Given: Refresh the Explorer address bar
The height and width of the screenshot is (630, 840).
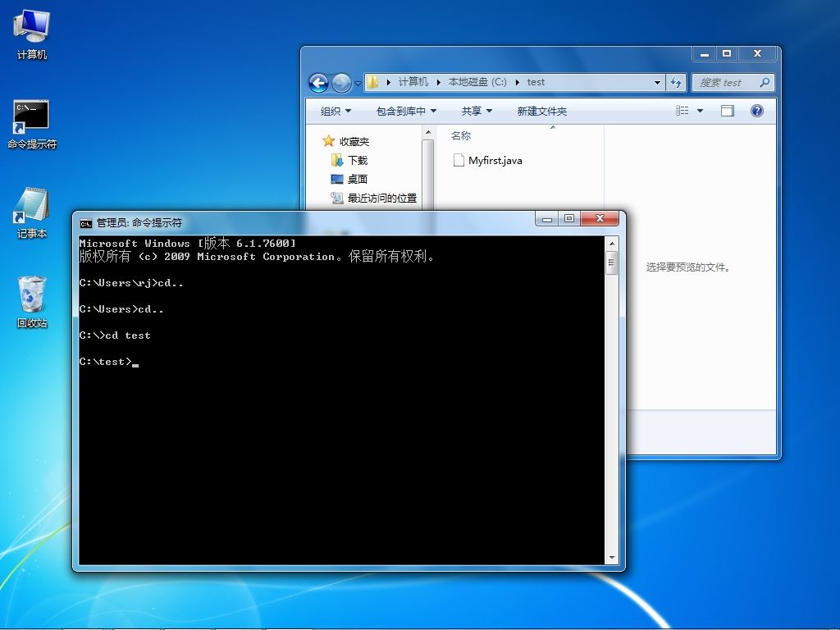Looking at the screenshot, I should [676, 83].
